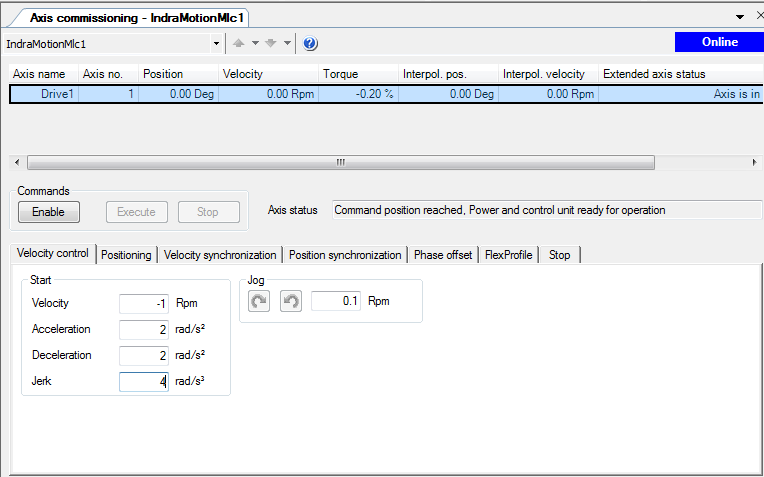Expand the up-arrow history dropdown
The image size is (764, 477).
pos(255,43)
